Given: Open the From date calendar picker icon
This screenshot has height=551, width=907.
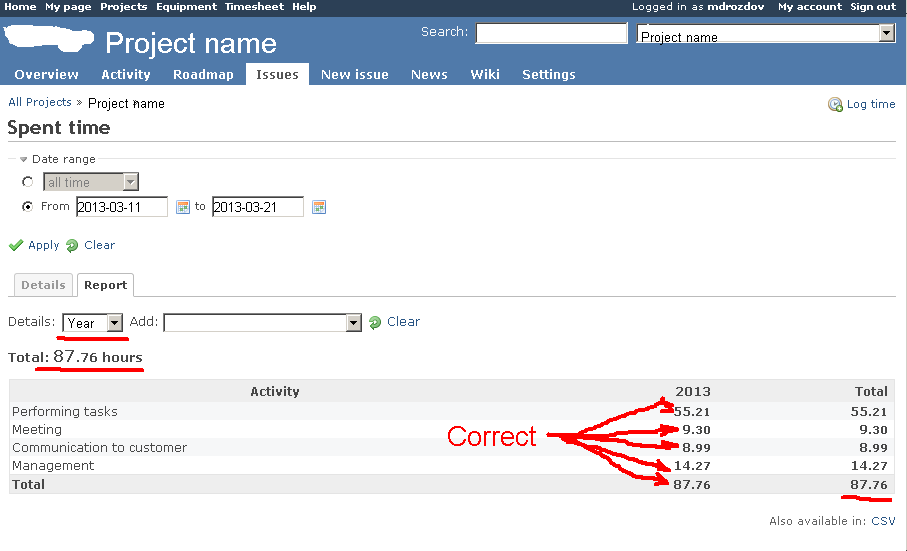Looking at the screenshot, I should coord(183,207).
